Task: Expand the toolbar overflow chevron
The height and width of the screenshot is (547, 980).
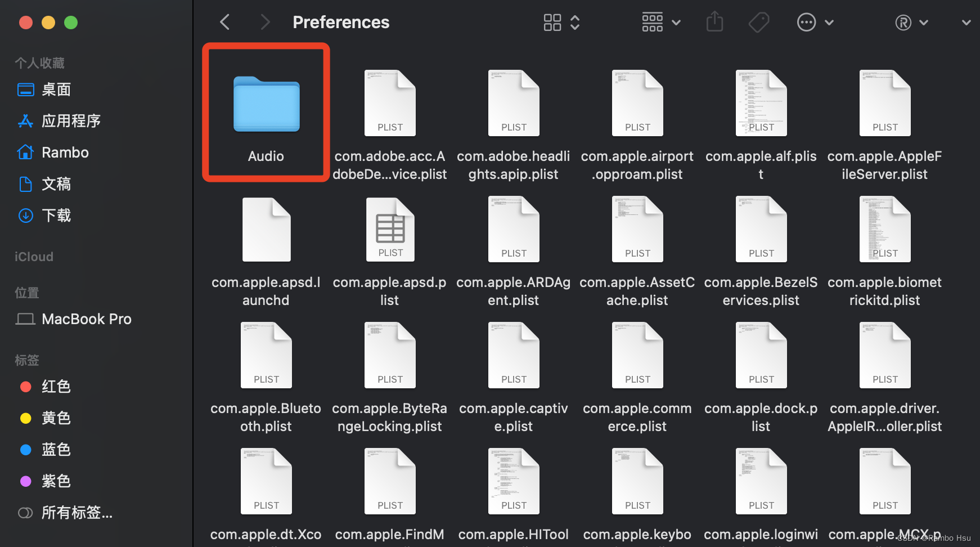Action: pos(966,23)
